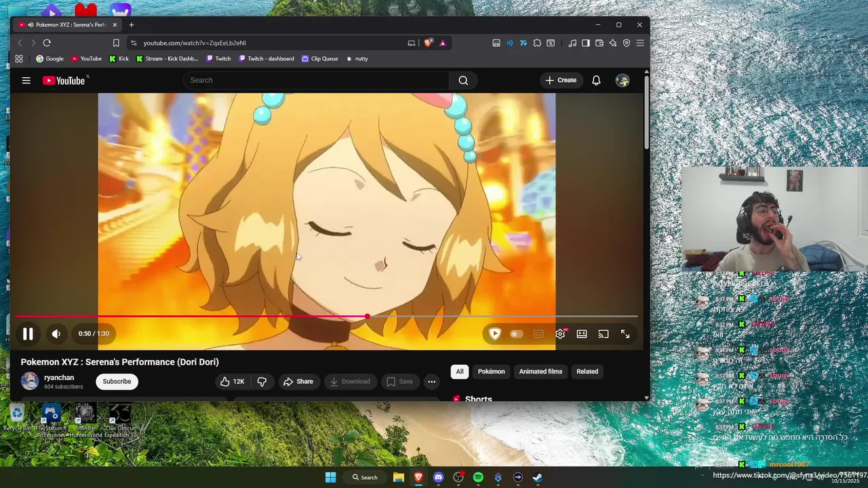Cast video using the player cast icon
This screenshot has height=488, width=868.
pyautogui.click(x=604, y=333)
